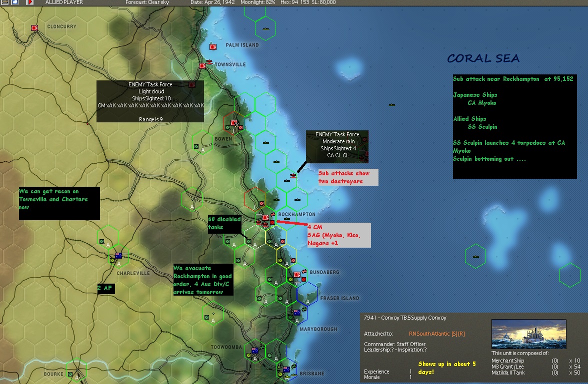
Task: Click the convoy ship thumbnail image
Action: 529,334
